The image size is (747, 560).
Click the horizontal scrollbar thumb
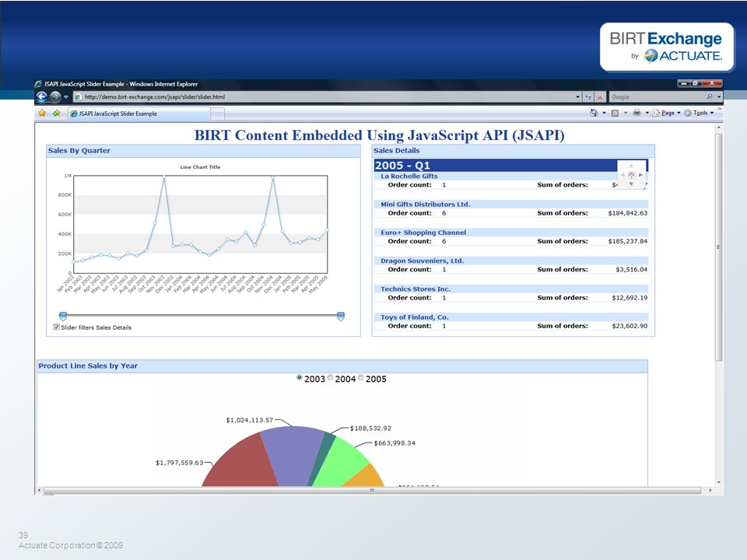pos(372,490)
